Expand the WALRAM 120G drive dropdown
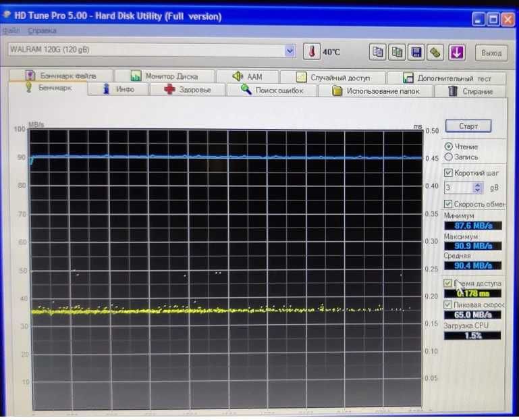The image size is (519, 420). click(x=290, y=51)
